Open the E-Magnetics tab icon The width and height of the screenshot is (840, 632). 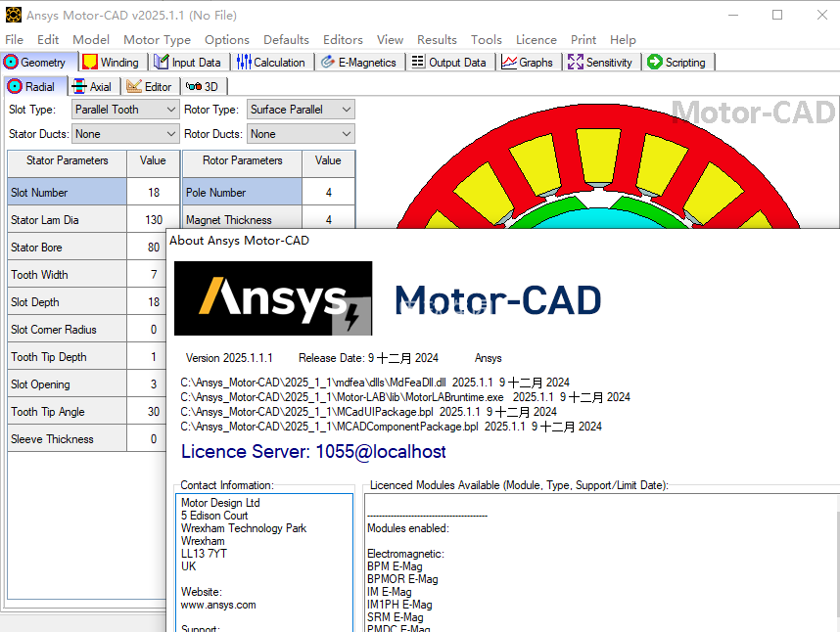pyautogui.click(x=328, y=63)
